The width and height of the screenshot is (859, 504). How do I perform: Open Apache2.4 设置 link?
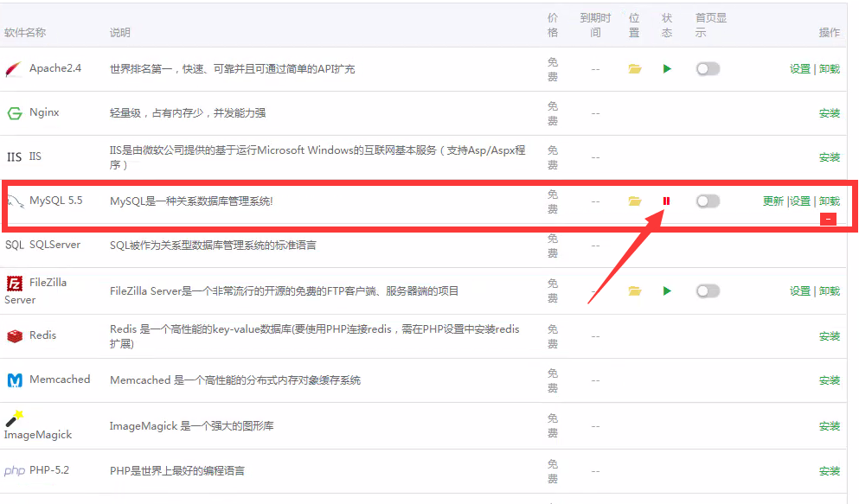[x=800, y=69]
